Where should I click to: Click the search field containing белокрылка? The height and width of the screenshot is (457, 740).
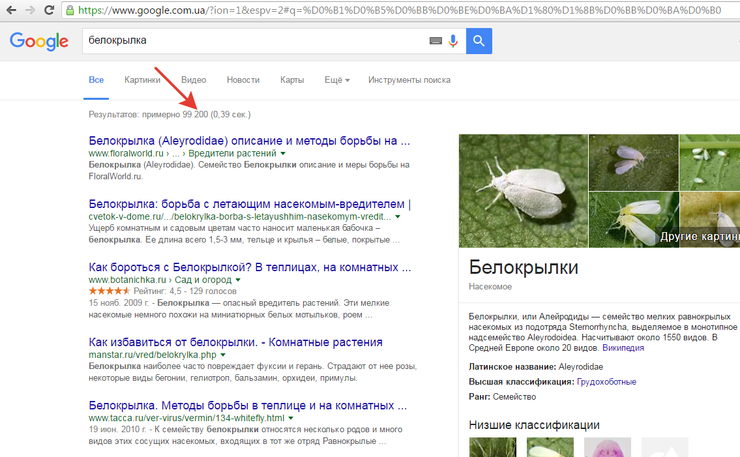point(250,41)
